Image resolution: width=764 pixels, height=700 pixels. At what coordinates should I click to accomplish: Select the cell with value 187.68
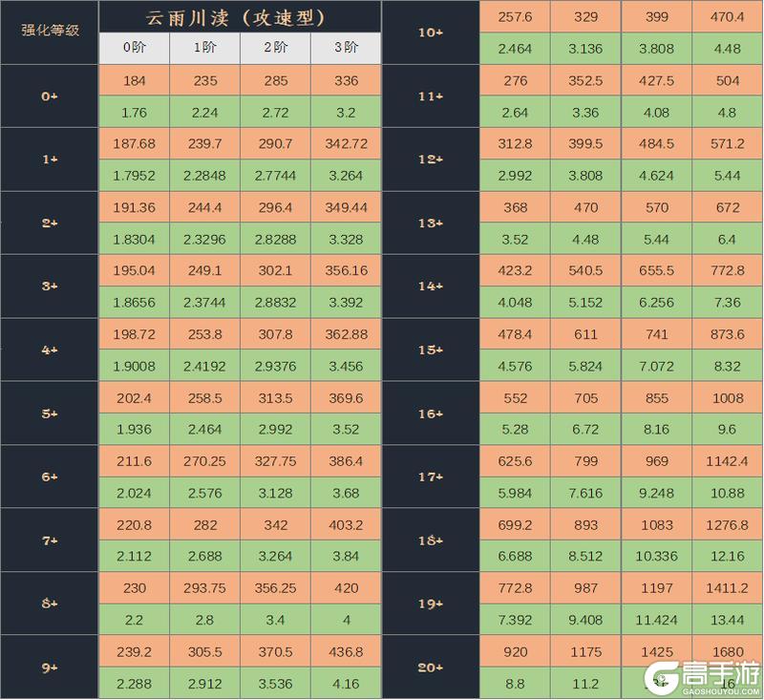(x=134, y=143)
